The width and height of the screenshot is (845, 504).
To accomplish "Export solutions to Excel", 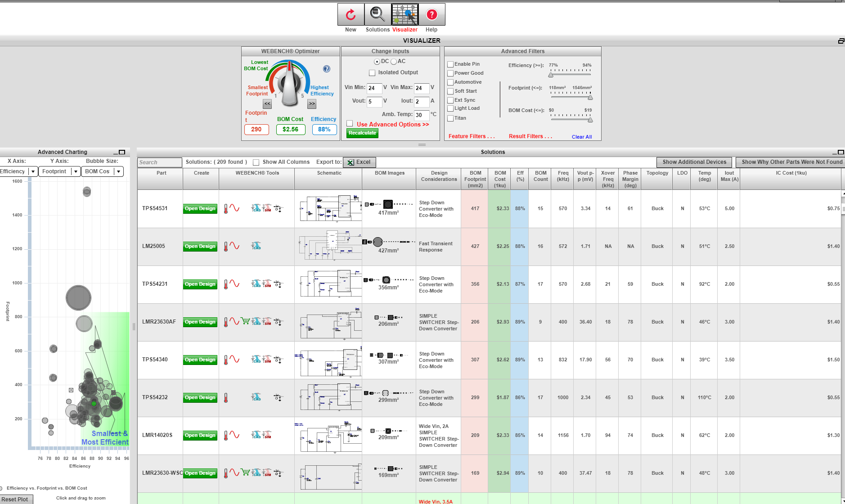I will (359, 162).
